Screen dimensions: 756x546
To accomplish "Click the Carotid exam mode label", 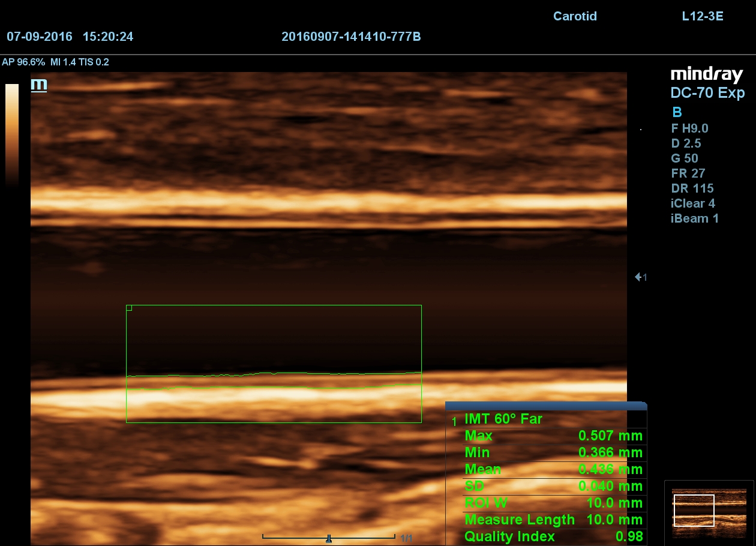I will click(575, 16).
